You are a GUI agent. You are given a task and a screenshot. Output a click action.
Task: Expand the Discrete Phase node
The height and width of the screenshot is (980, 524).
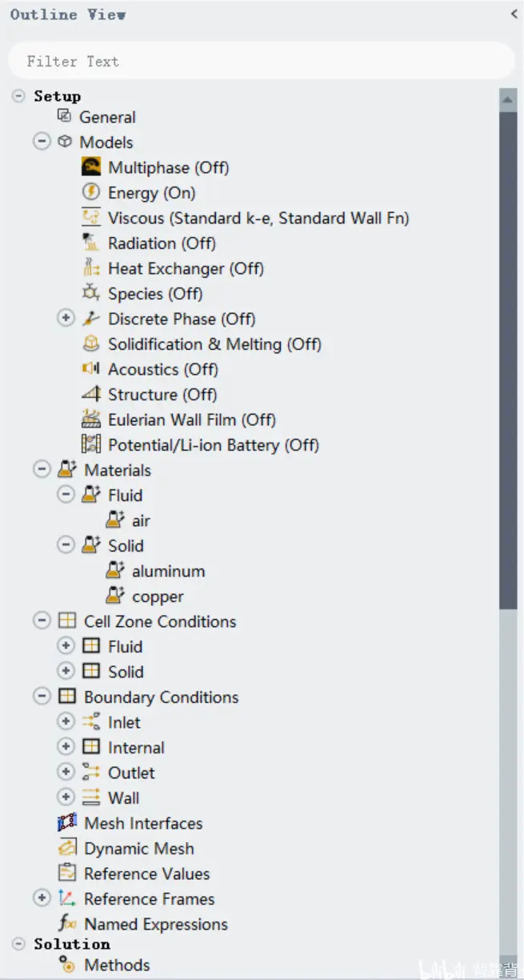point(66,319)
